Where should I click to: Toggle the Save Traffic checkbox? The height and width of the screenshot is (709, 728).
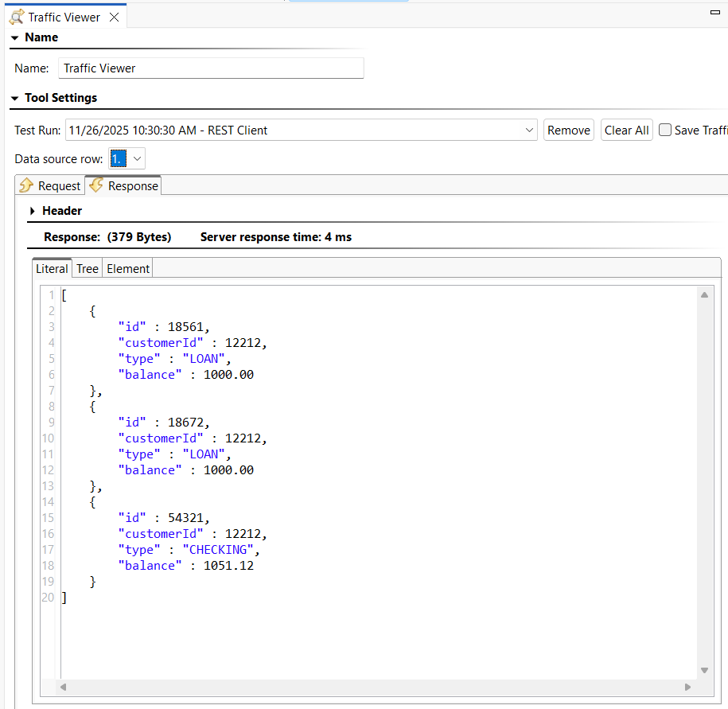point(665,130)
